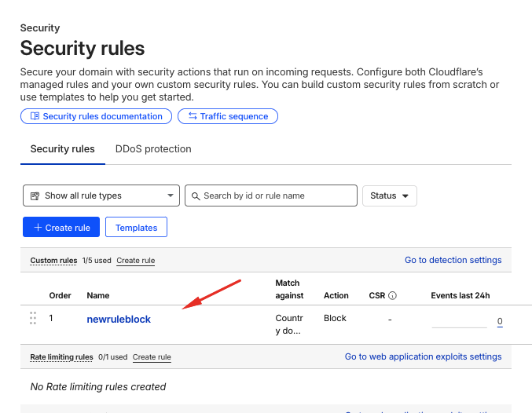Click the Block action cell of newruleblock
532x413 pixels.
(335, 318)
